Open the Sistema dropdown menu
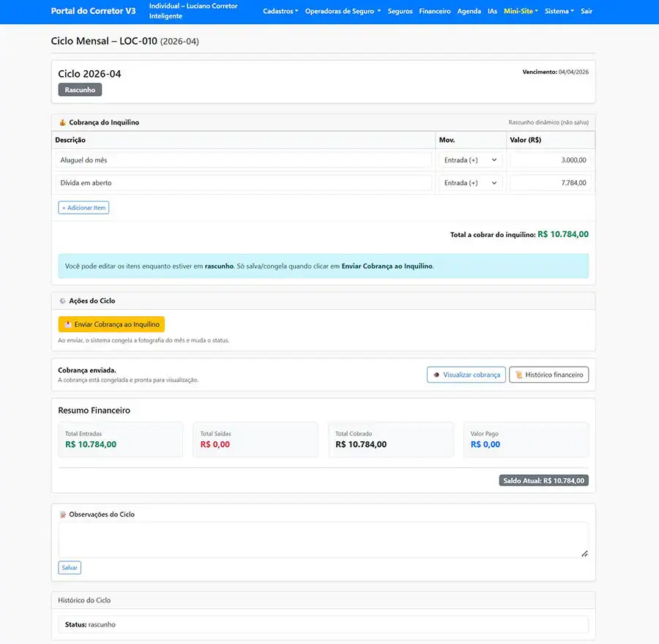 point(559,12)
